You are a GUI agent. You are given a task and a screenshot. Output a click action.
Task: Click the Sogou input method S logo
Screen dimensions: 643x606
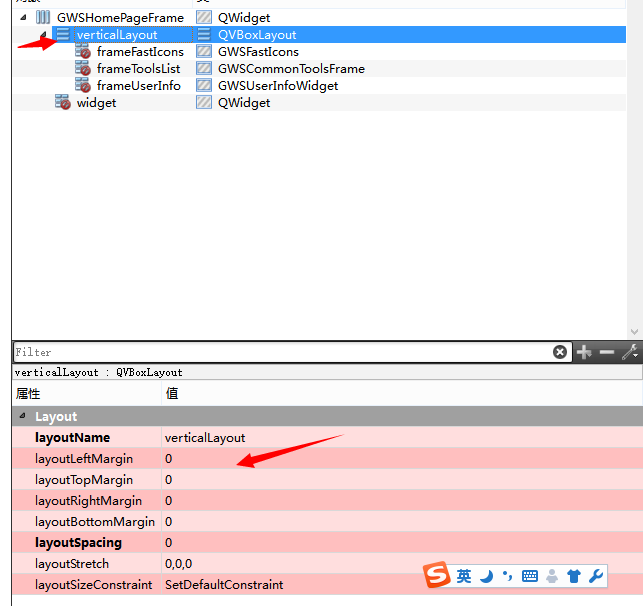[x=437, y=576]
